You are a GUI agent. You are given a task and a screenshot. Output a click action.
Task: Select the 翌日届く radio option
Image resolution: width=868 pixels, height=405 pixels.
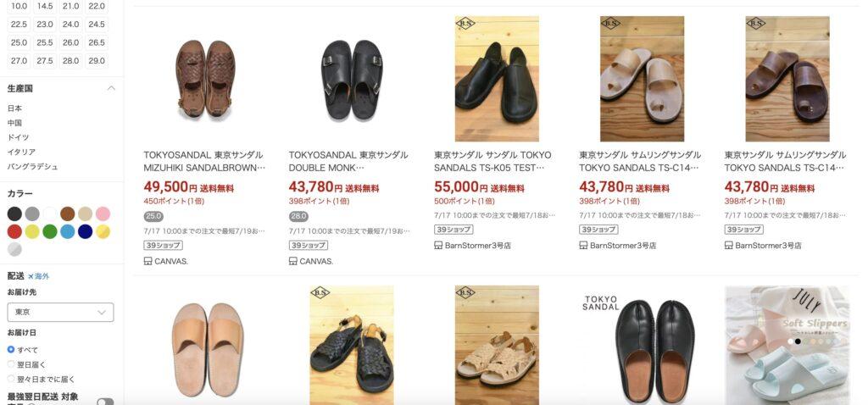click(x=11, y=364)
